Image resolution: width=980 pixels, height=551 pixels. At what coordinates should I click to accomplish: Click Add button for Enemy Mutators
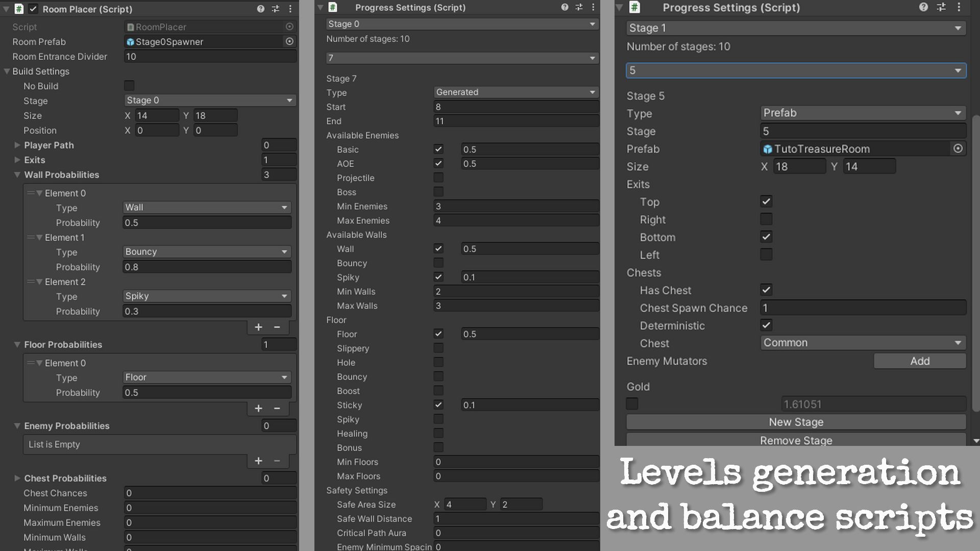tap(920, 361)
